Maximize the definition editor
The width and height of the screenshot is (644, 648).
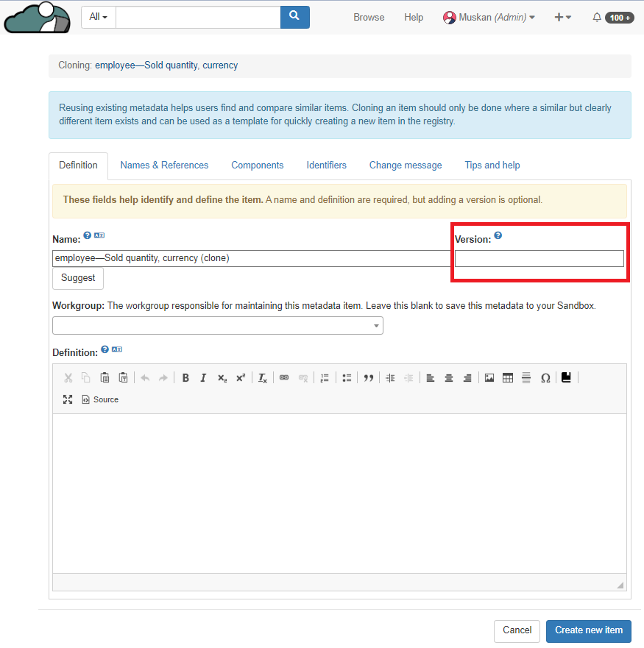click(68, 399)
